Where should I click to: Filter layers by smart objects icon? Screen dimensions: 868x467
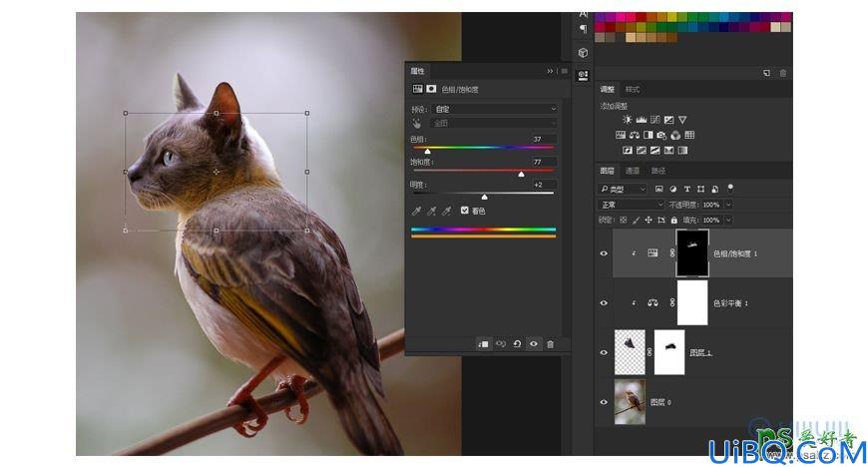(715, 189)
